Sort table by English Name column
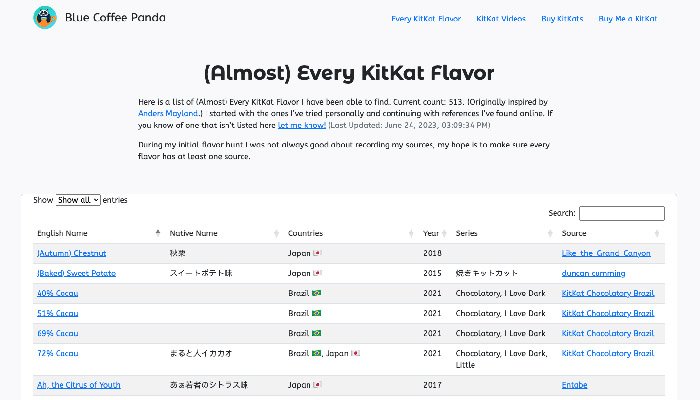 [98, 233]
